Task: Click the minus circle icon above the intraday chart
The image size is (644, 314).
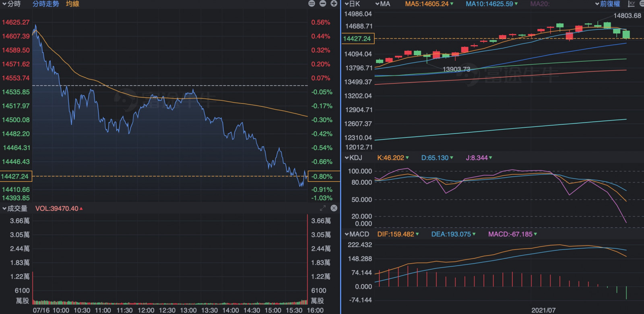Action: coord(323,4)
